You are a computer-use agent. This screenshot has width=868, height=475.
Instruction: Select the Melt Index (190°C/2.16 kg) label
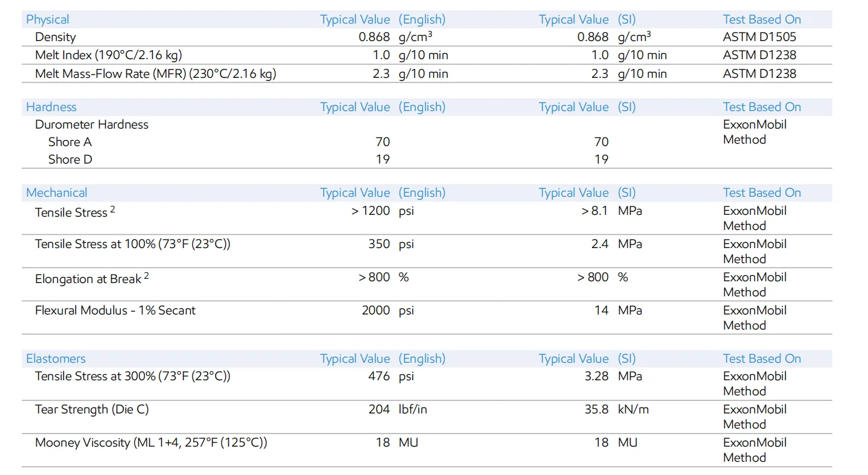108,55
